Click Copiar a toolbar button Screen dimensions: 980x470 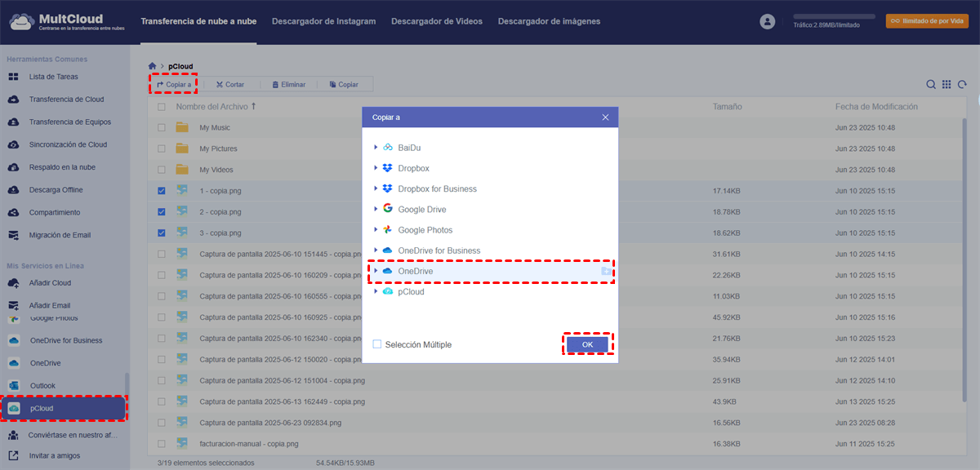click(x=173, y=84)
